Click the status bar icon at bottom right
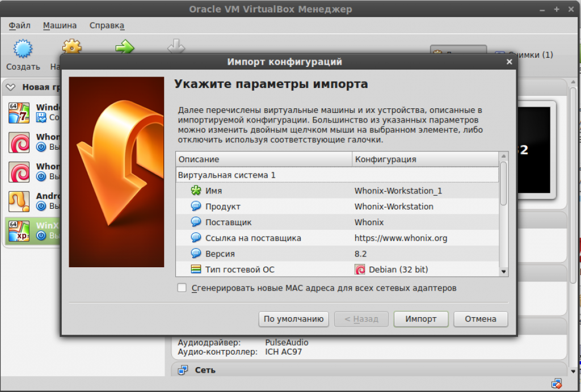The image size is (581, 392). pos(557,383)
